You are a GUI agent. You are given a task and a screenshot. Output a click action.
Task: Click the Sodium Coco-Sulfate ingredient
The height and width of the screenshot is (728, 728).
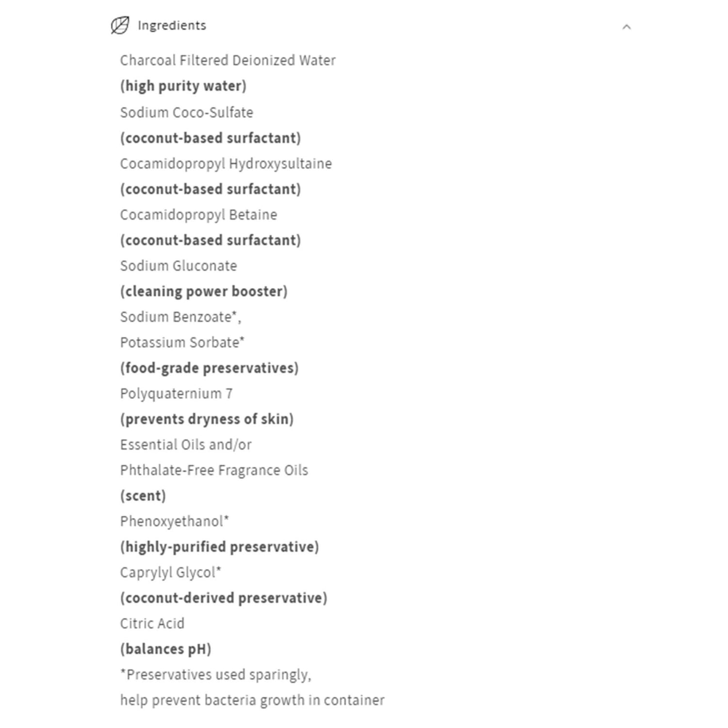pos(186,112)
